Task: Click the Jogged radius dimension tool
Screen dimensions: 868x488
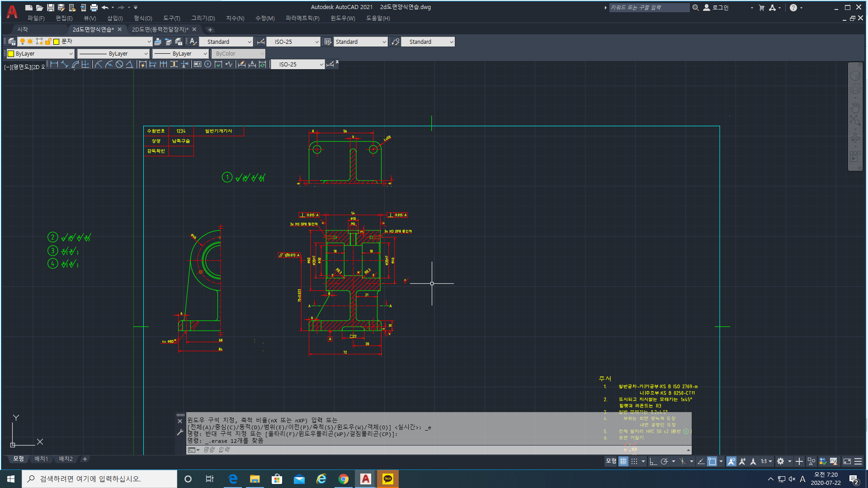Action: click(x=109, y=65)
